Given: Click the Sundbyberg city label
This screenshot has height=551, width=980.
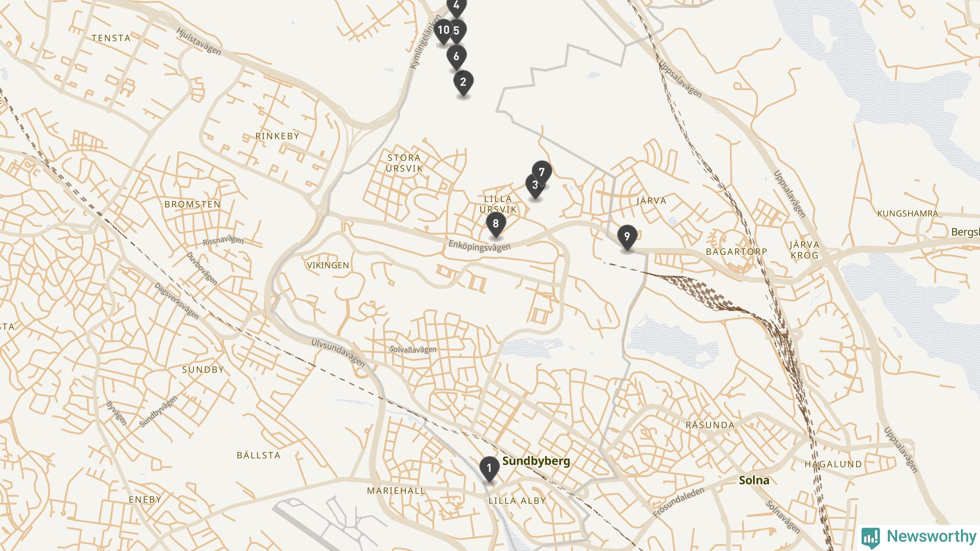Looking at the screenshot, I should [x=536, y=461].
